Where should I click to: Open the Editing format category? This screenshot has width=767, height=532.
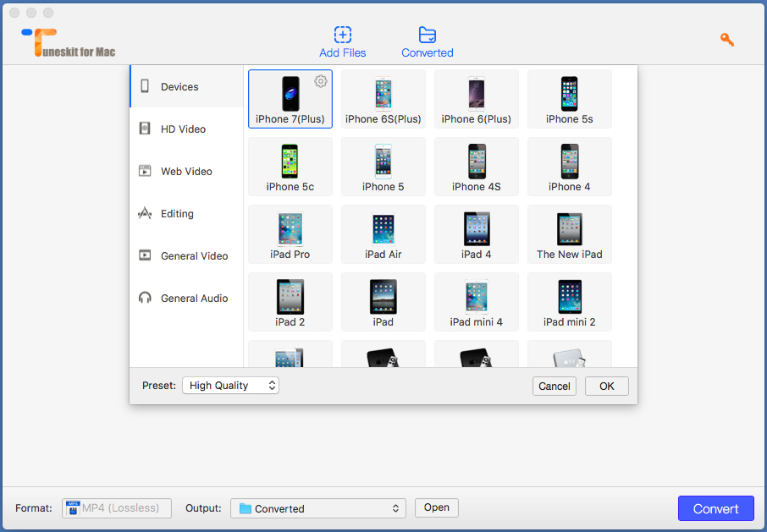pos(177,214)
